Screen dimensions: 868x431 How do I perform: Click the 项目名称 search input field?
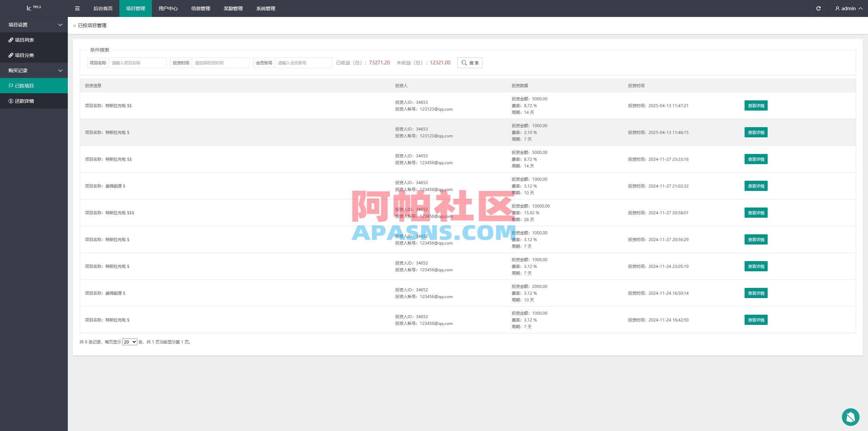(x=138, y=62)
